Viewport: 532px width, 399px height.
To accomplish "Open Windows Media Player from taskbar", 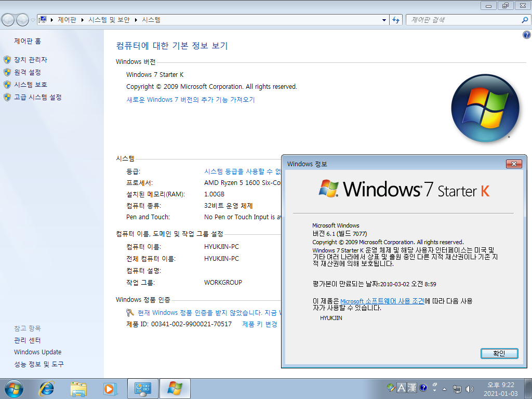I will [x=110, y=389].
